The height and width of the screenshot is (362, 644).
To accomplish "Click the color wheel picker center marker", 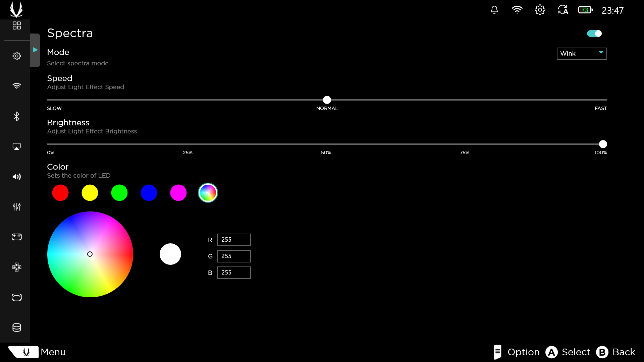I will coord(90,254).
